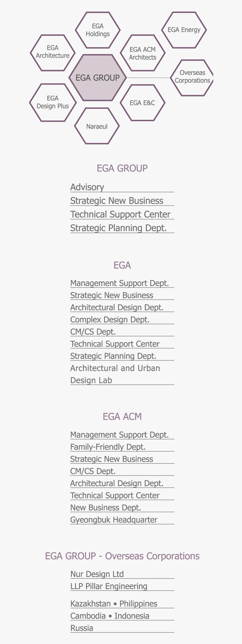Click the central EGA GROUP hexagon

point(98,78)
